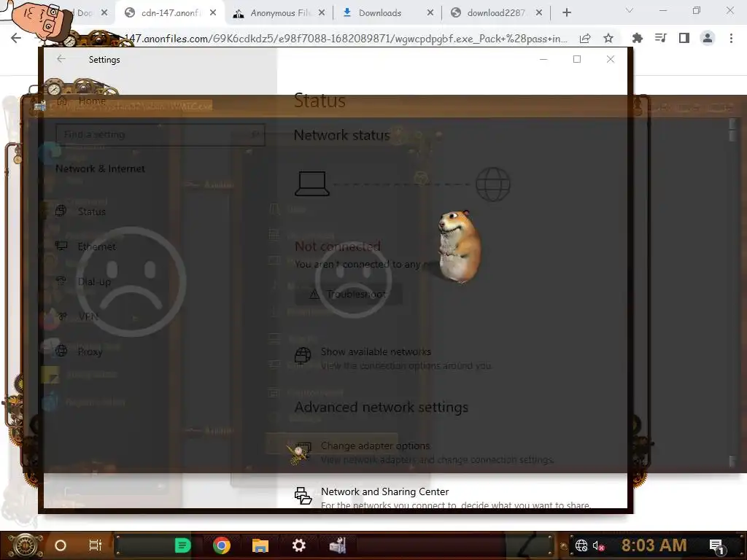747x560 pixels.
Task: Click the Troubleshoot button
Action: pos(349,295)
